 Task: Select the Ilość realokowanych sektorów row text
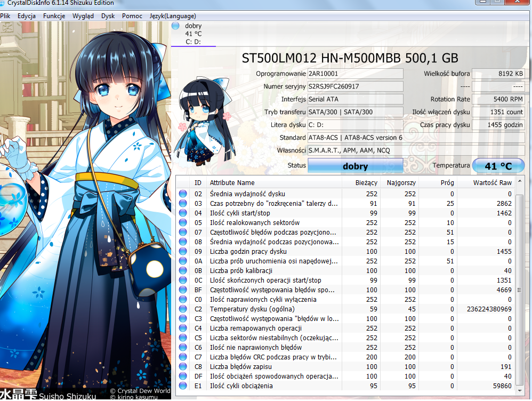pyautogui.click(x=254, y=223)
